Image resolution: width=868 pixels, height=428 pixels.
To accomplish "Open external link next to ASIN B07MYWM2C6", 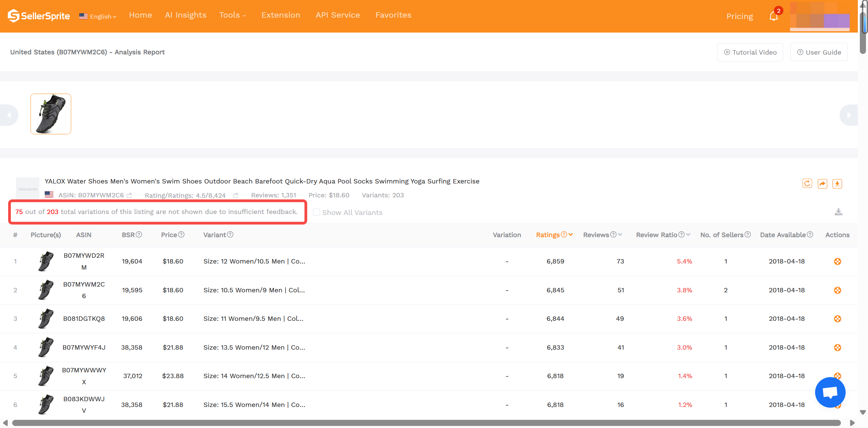I will pos(129,195).
